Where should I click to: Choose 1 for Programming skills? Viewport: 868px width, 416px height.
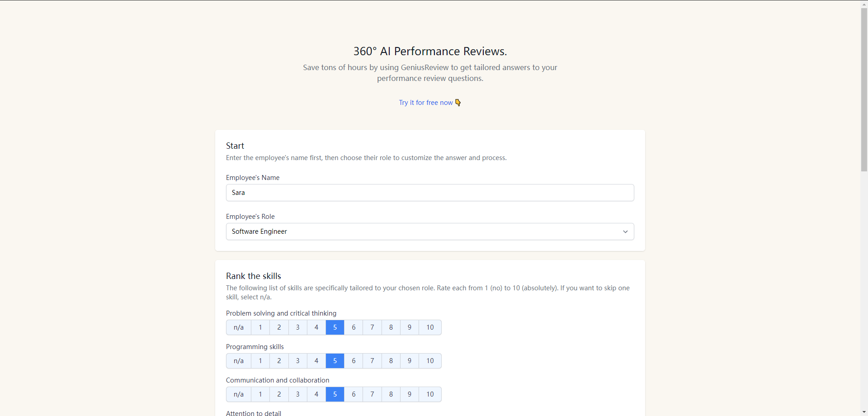pyautogui.click(x=260, y=361)
